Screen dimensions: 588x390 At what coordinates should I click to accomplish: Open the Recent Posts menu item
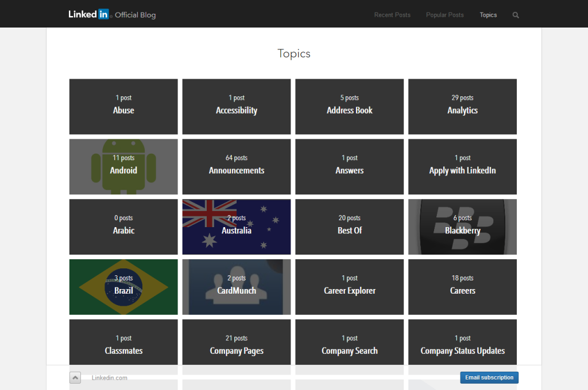pyautogui.click(x=392, y=15)
